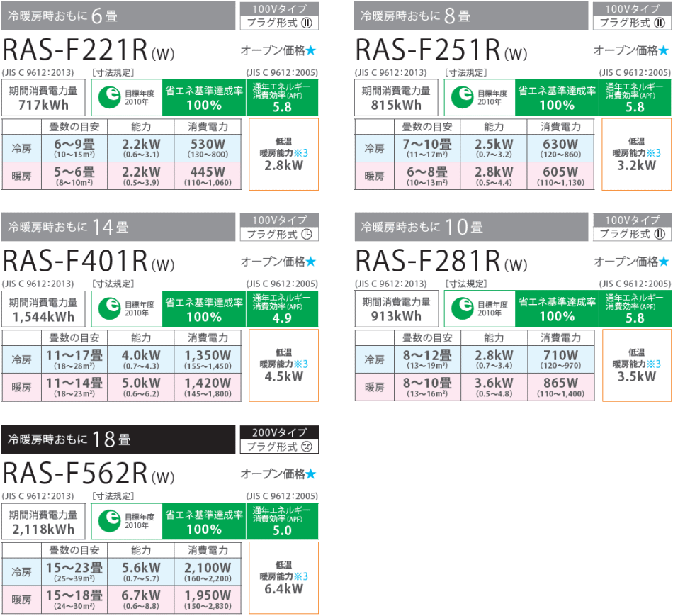Click the blue star beside RAS-F221R's オープン価格

[311, 51]
